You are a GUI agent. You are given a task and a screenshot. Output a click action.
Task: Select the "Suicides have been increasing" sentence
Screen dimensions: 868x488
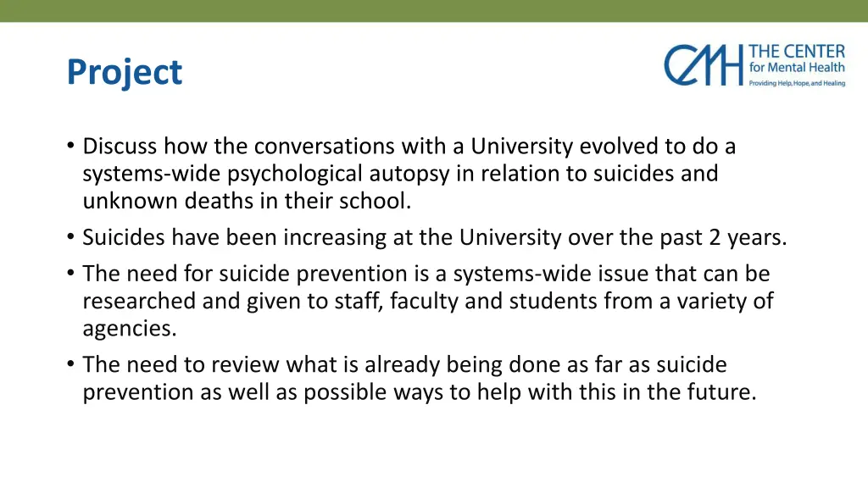[x=435, y=238]
